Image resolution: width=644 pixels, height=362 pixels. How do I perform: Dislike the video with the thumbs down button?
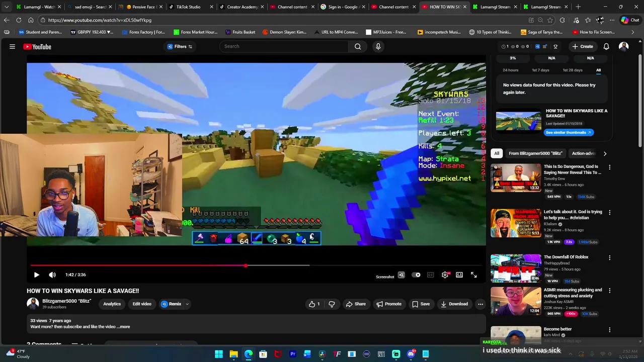click(332, 304)
